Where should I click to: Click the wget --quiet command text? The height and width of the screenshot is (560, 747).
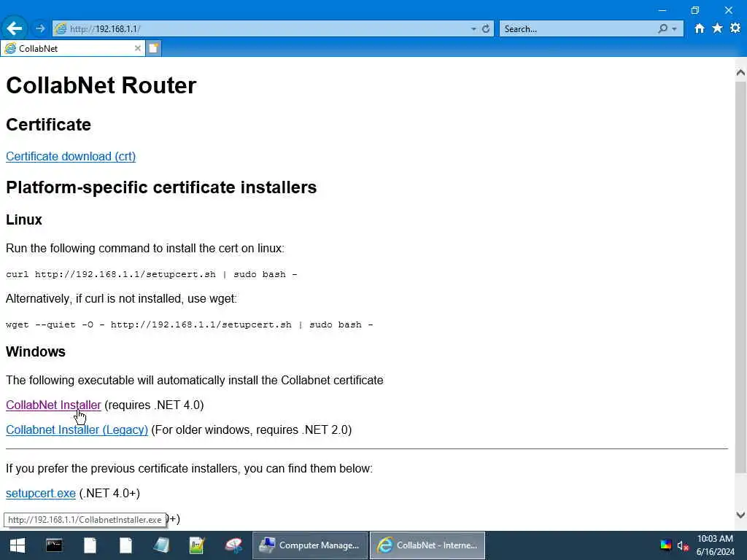(190, 324)
